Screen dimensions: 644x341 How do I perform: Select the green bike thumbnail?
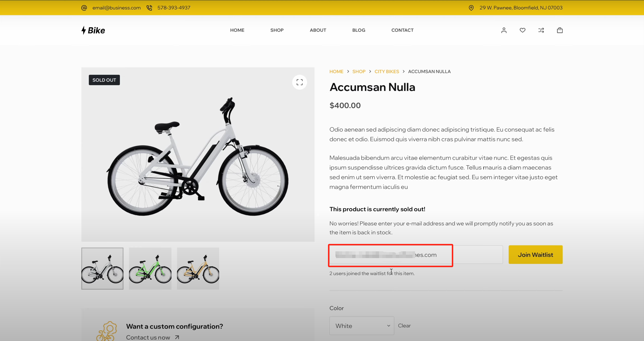(150, 268)
